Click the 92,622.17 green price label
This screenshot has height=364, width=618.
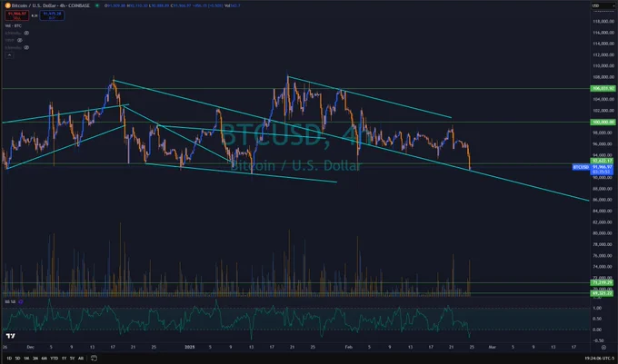tap(602, 161)
